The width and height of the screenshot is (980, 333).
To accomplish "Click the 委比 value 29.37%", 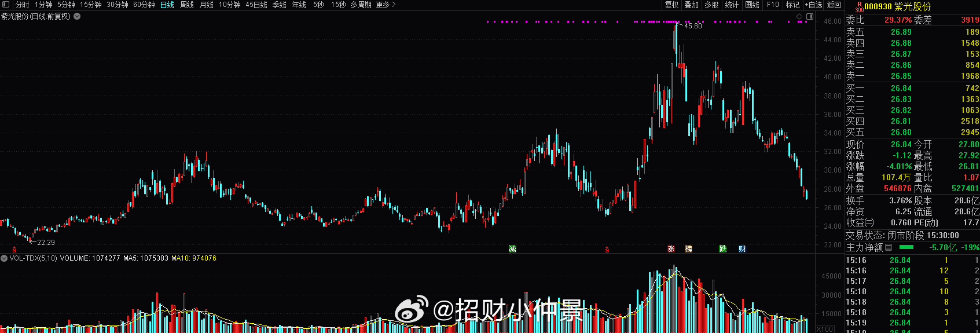I will coord(898,20).
